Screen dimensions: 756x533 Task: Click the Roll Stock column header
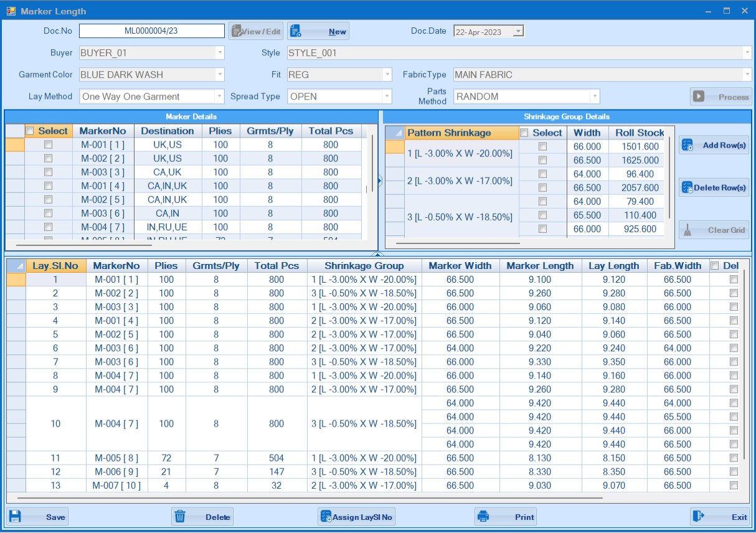click(637, 133)
